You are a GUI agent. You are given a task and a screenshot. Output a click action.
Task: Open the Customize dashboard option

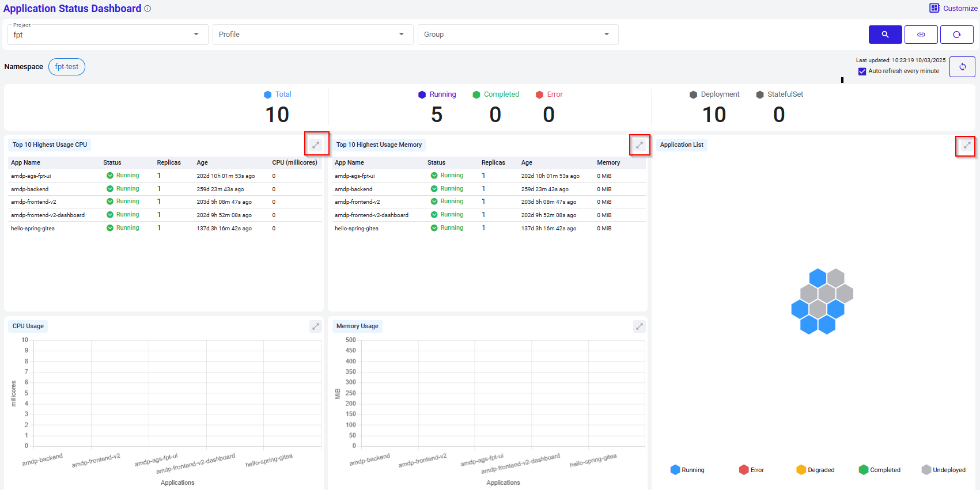(x=953, y=8)
